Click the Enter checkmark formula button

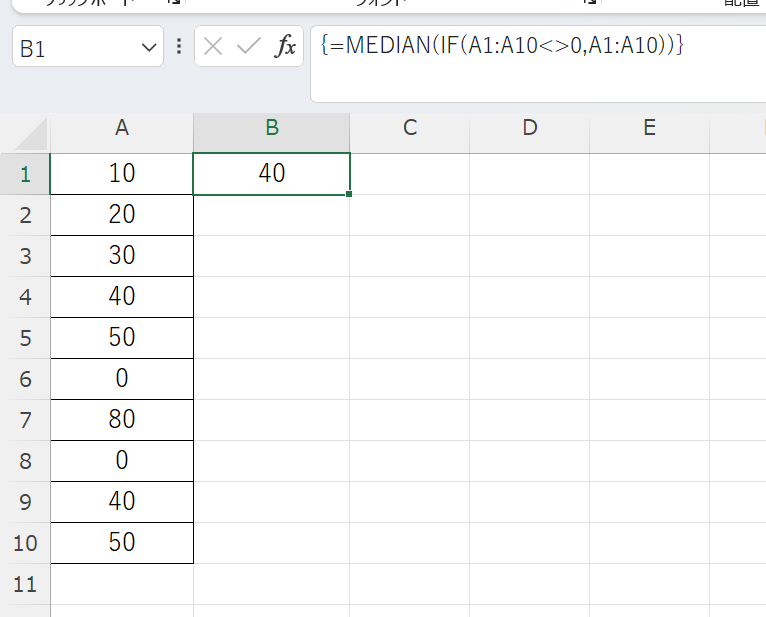[x=249, y=46]
